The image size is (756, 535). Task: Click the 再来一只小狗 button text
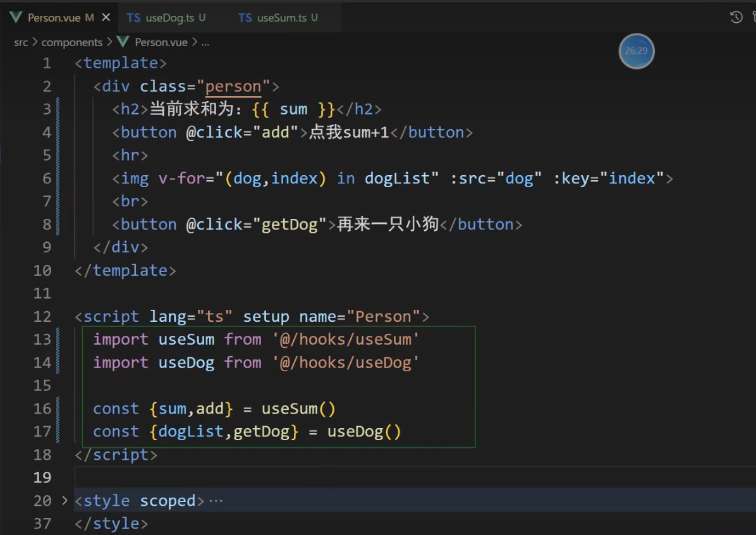tap(387, 224)
